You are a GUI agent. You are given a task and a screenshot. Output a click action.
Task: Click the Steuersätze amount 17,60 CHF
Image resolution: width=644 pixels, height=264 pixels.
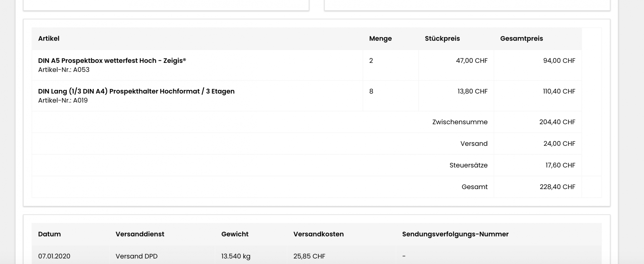[560, 165]
